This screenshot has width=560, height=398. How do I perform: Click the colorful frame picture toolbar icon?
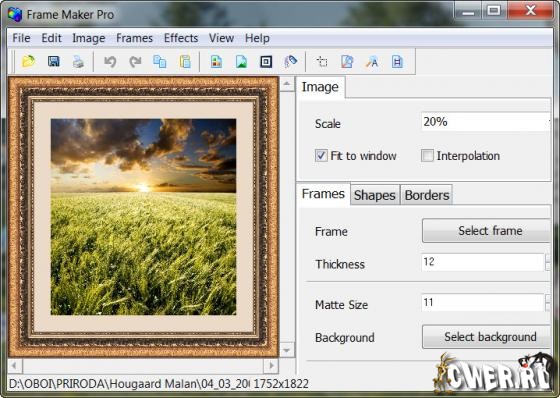216,61
